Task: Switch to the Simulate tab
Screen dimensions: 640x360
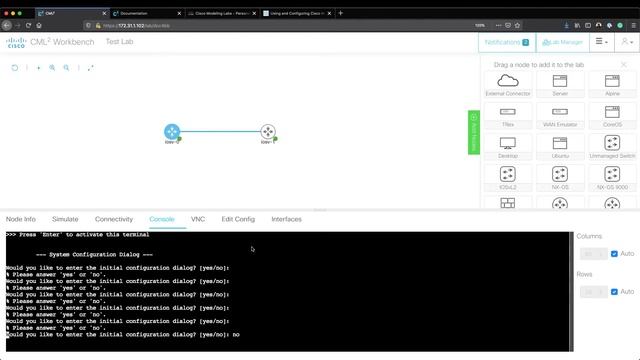Action: (x=65, y=219)
